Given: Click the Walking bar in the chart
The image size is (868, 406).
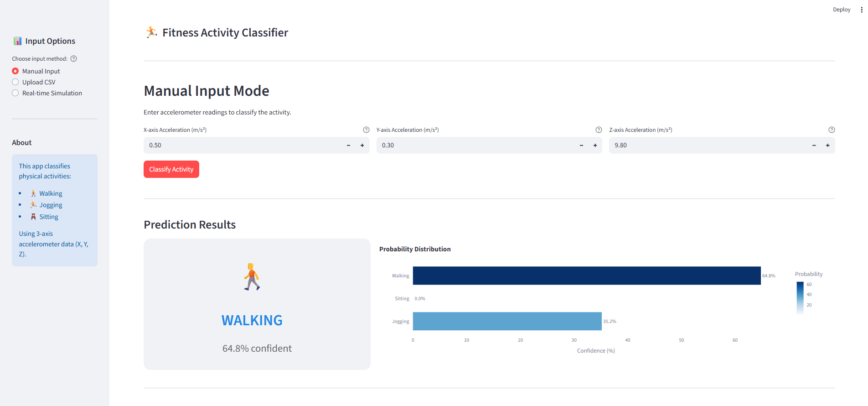Looking at the screenshot, I should point(586,276).
